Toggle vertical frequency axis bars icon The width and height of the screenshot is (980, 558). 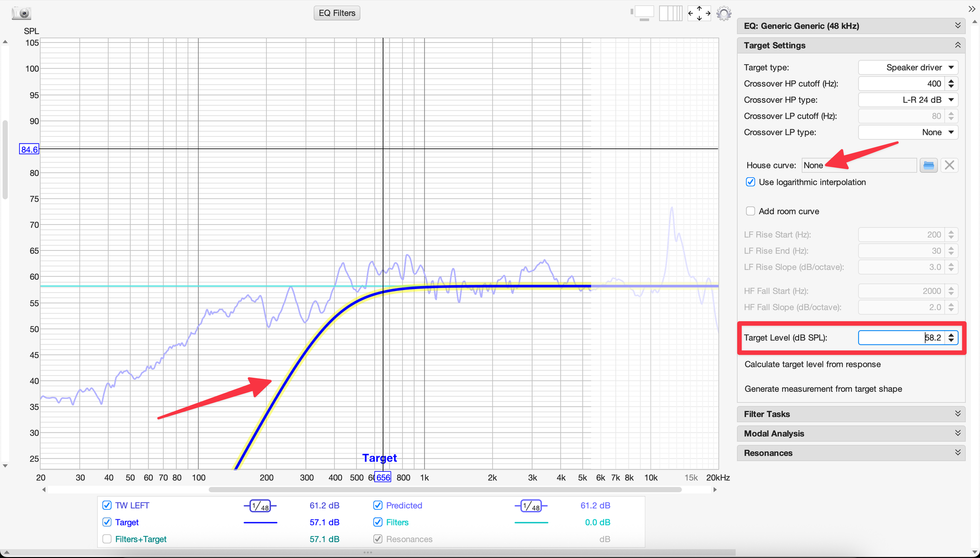tap(670, 13)
